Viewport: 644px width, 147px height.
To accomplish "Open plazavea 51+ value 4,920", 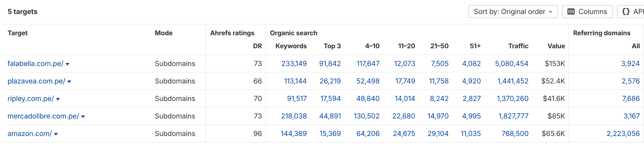I will [471, 81].
